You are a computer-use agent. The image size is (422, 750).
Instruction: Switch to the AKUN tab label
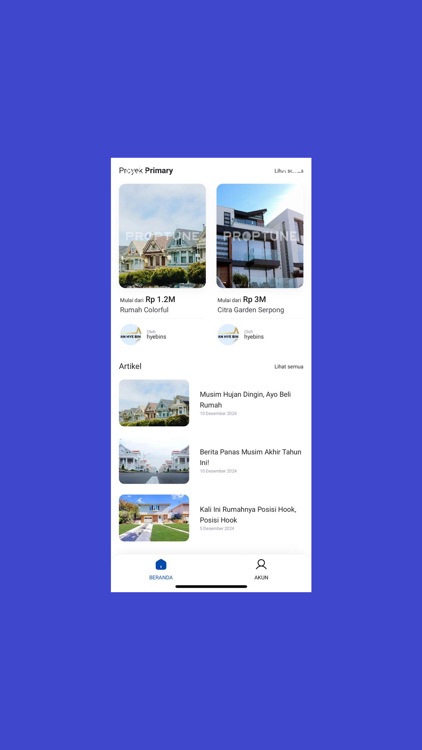pyautogui.click(x=261, y=578)
